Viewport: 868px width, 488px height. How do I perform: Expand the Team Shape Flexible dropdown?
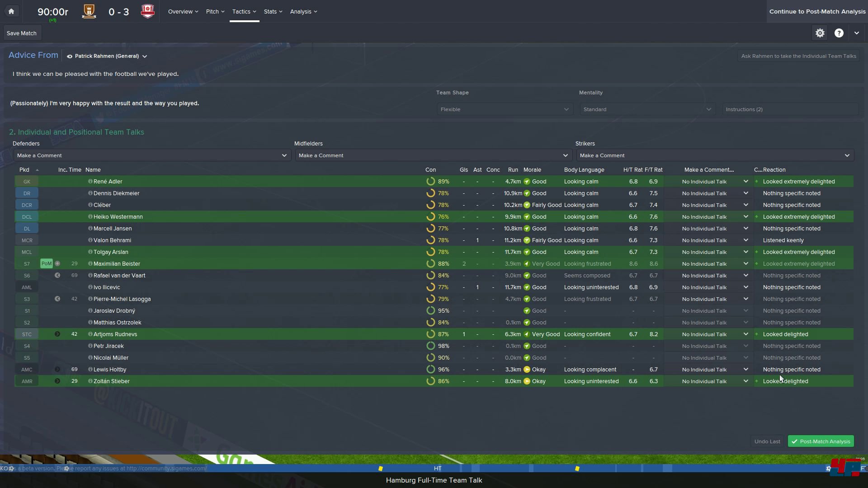pyautogui.click(x=505, y=109)
